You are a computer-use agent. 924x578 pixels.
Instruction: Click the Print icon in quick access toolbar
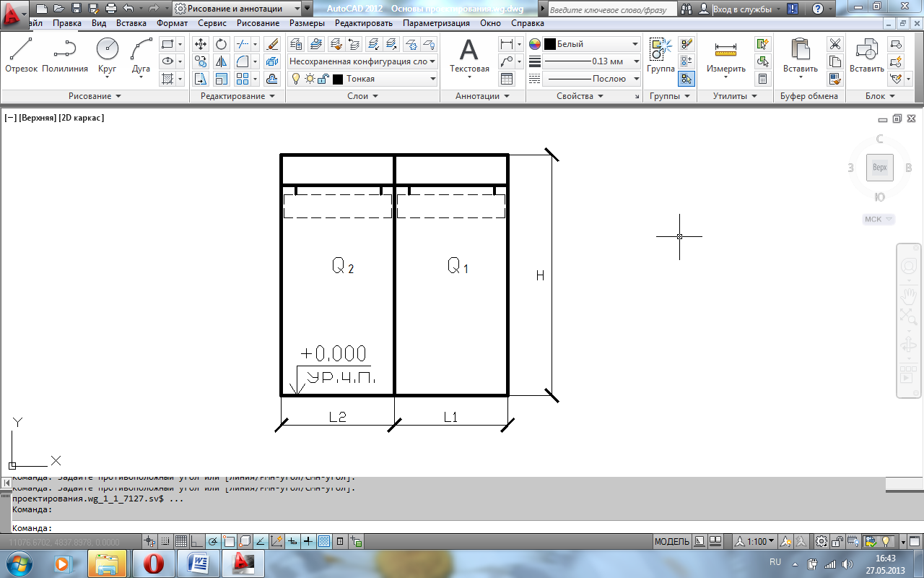(111, 9)
